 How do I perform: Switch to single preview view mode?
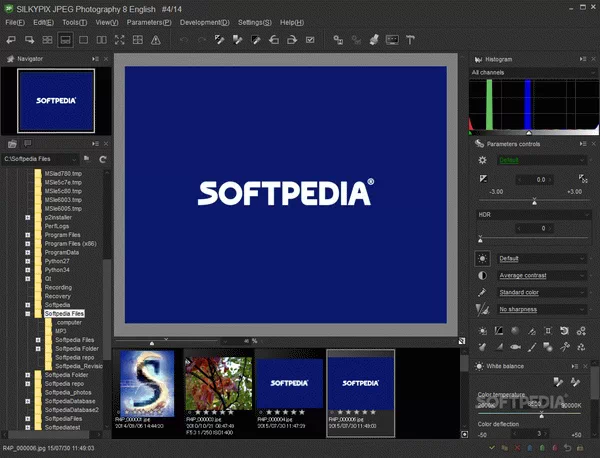[83, 40]
